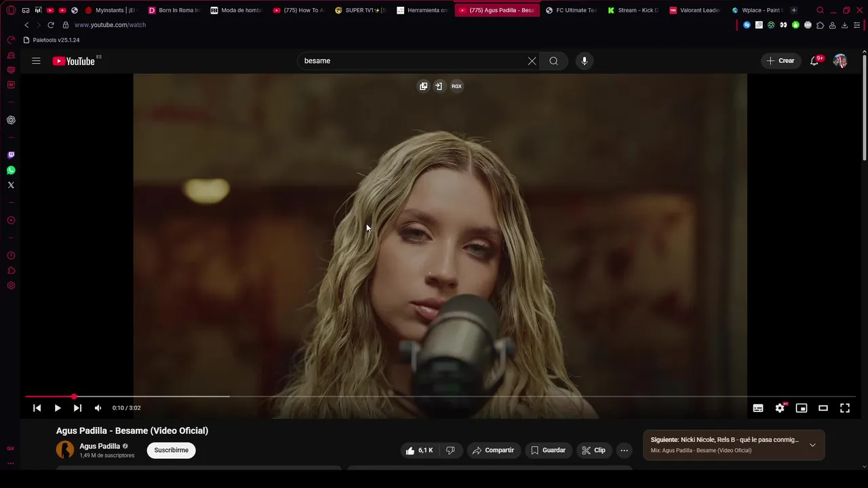Play the paused video

click(x=58, y=408)
